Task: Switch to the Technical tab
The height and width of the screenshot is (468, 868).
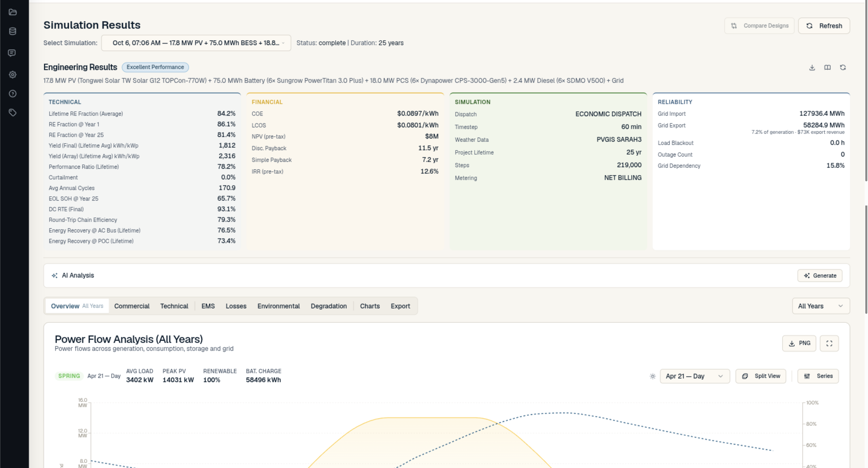Action: [x=174, y=306]
